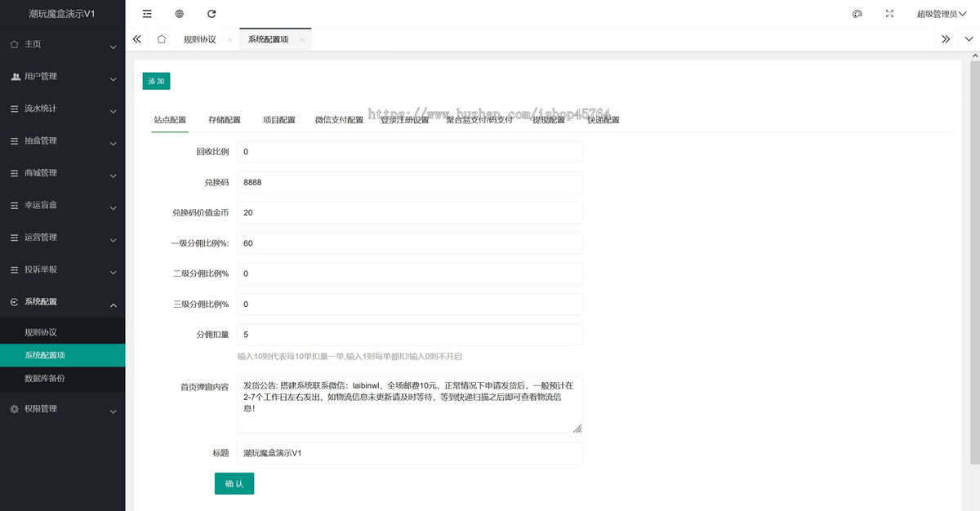Collapse the 系统配置 sidebar menu

pyautogui.click(x=63, y=302)
